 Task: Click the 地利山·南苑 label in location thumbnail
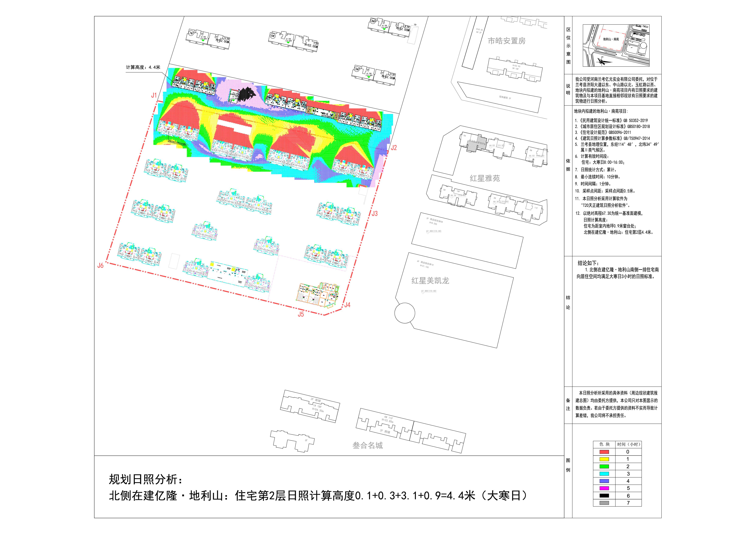click(x=611, y=39)
